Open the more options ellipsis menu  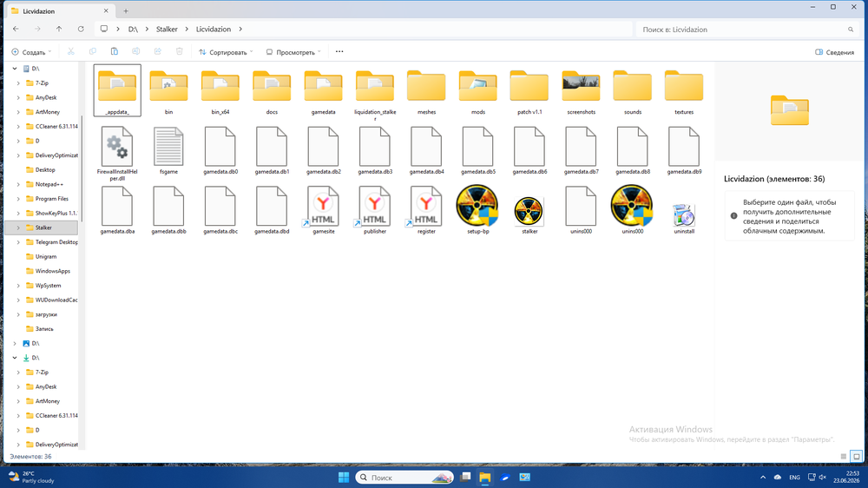click(339, 51)
